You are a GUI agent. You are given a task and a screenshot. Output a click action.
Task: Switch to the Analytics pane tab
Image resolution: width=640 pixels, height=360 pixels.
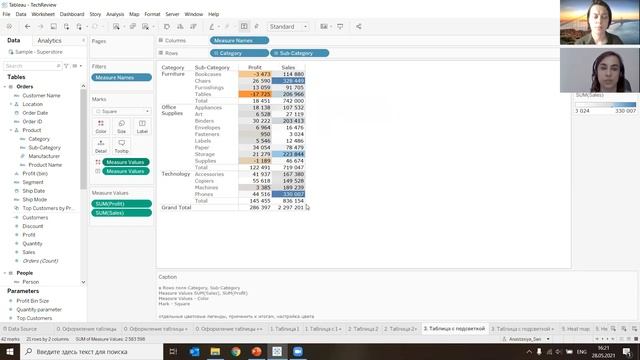coord(49,40)
